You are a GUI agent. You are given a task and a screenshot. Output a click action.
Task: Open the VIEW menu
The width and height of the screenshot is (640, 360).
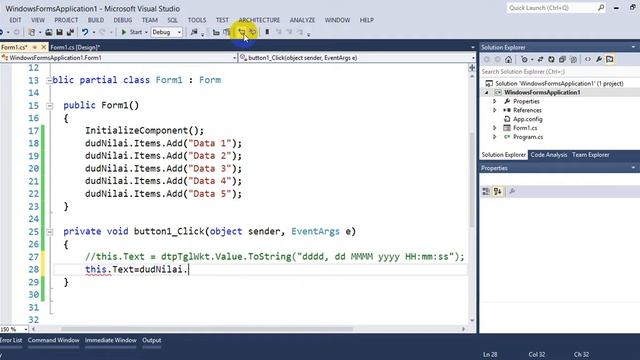[38, 20]
